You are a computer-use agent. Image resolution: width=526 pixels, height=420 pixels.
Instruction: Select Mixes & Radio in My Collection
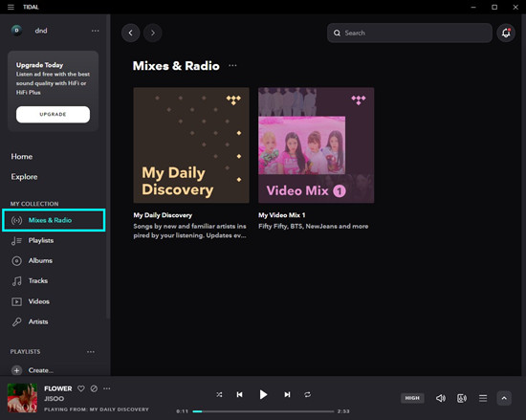point(54,220)
